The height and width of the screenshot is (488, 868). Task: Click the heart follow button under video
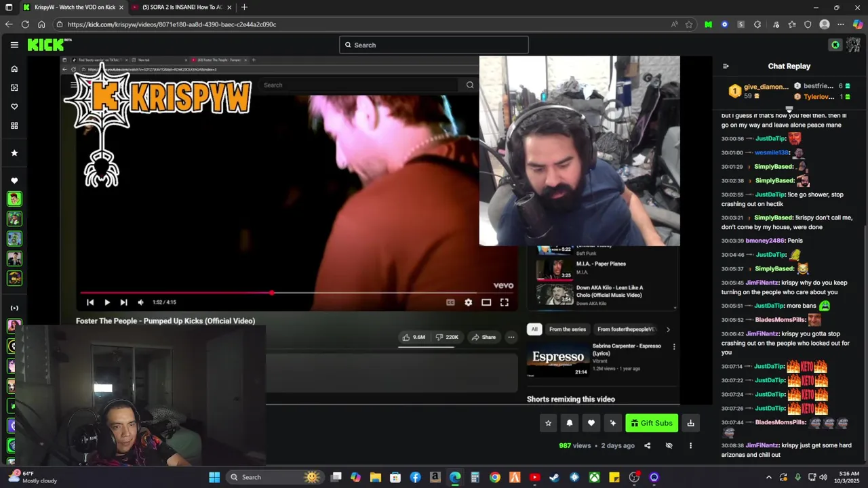tap(591, 423)
